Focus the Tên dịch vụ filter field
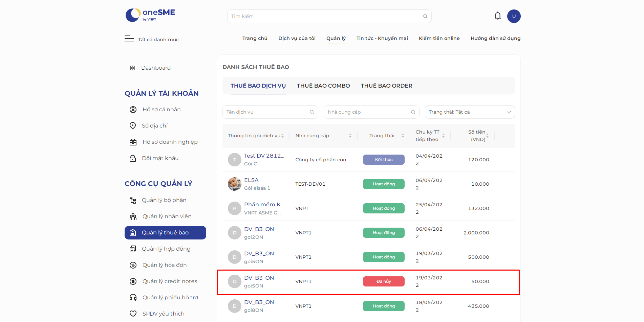This screenshot has height=322, width=644. tap(270, 112)
